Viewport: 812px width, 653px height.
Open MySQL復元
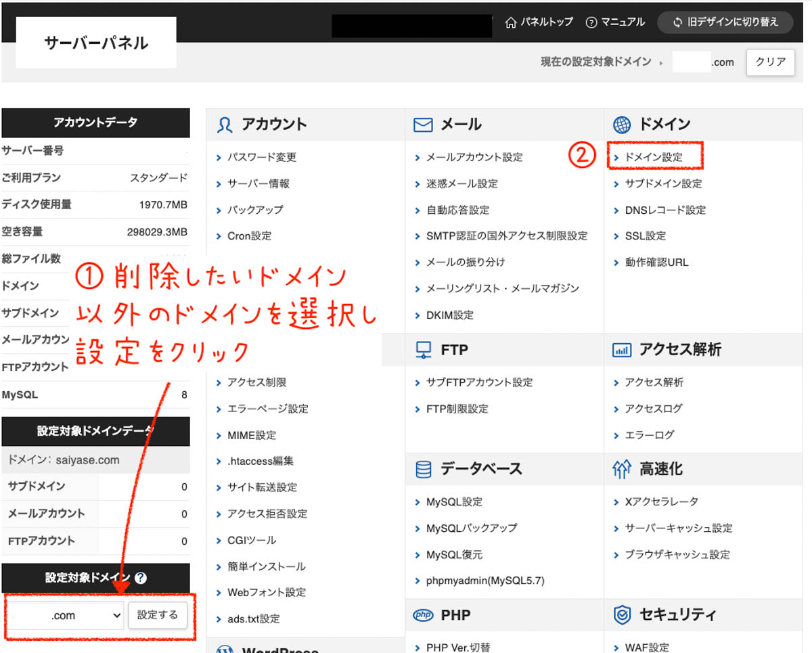click(x=454, y=555)
